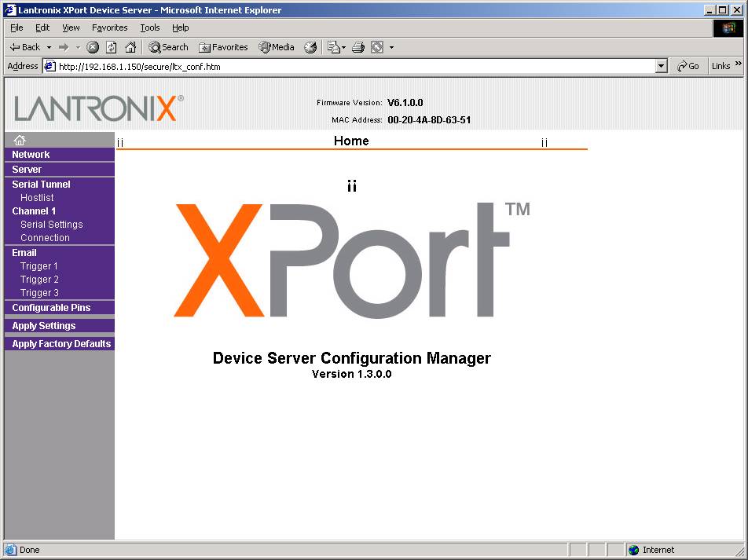Close the Internet Explorer window
The image size is (748, 560).
pos(736,10)
